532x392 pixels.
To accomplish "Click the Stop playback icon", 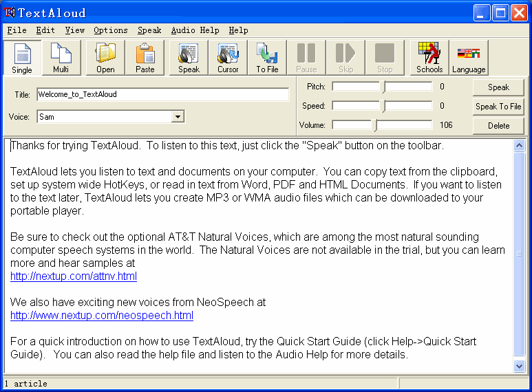I will [x=385, y=58].
